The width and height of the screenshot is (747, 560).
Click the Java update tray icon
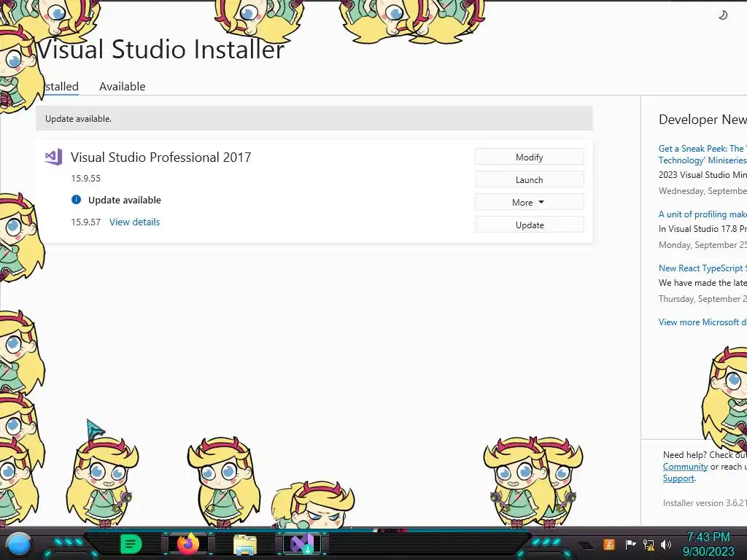tap(609, 544)
